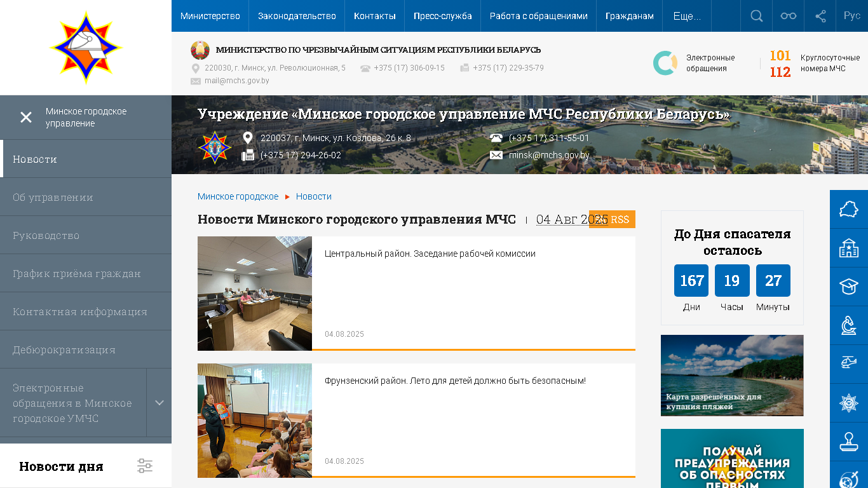Click the Новости дня heading
This screenshot has height=488, width=868.
click(61, 466)
